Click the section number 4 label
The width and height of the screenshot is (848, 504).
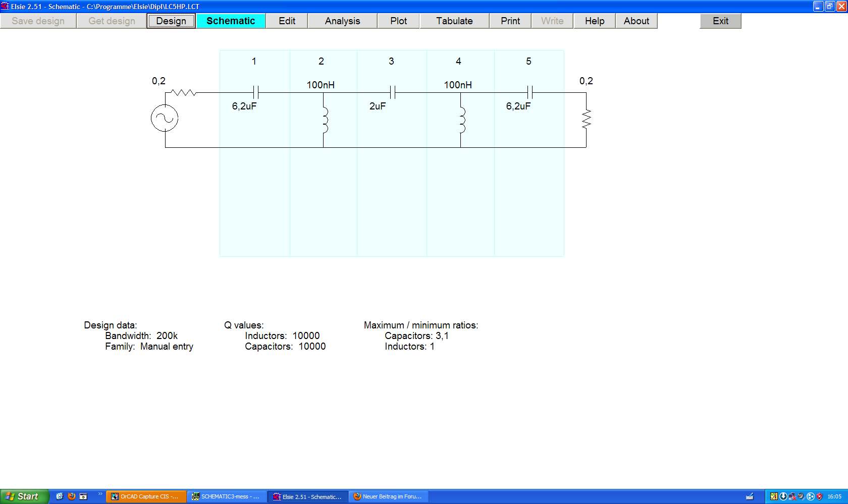point(458,61)
